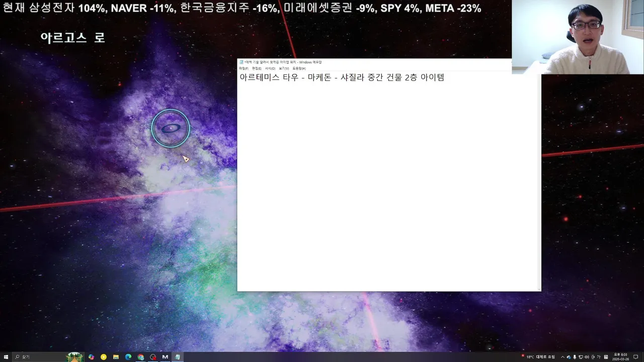The width and height of the screenshot is (644, 362).
Task: Open the notification action center icon
Action: point(635,357)
